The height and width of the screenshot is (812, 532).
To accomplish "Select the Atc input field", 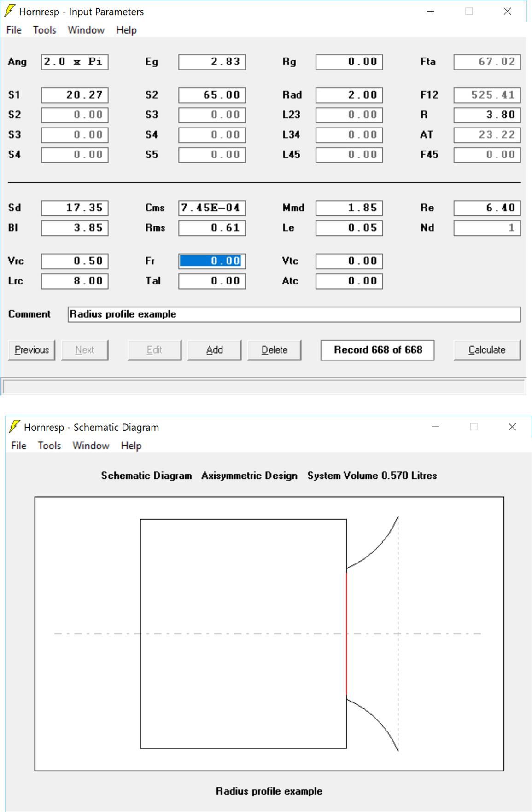I will (x=349, y=281).
